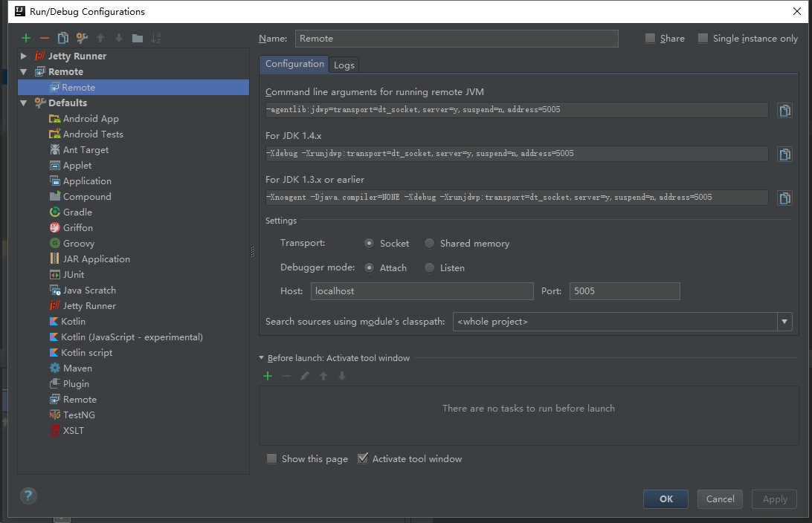Toggle the Single instance only checkbox
812x523 pixels.
(703, 39)
